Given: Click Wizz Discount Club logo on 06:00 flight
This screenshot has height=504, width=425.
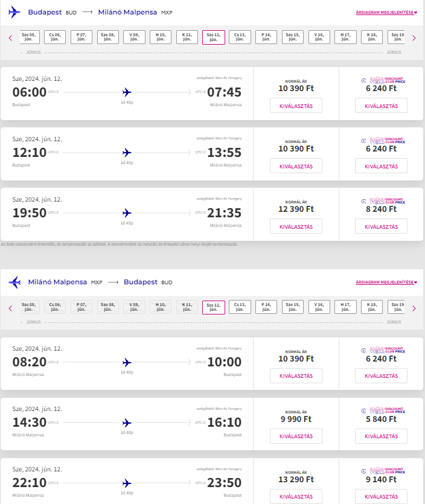Looking at the screenshot, I should click(383, 80).
